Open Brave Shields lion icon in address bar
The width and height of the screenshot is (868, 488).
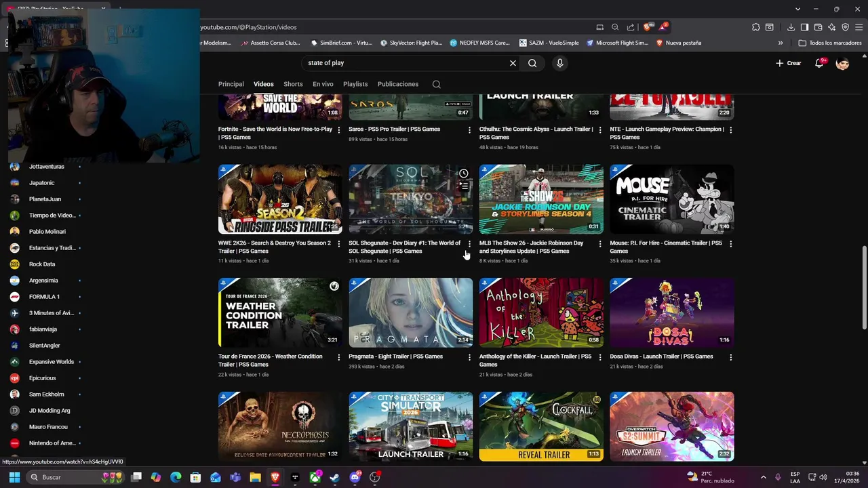[647, 27]
